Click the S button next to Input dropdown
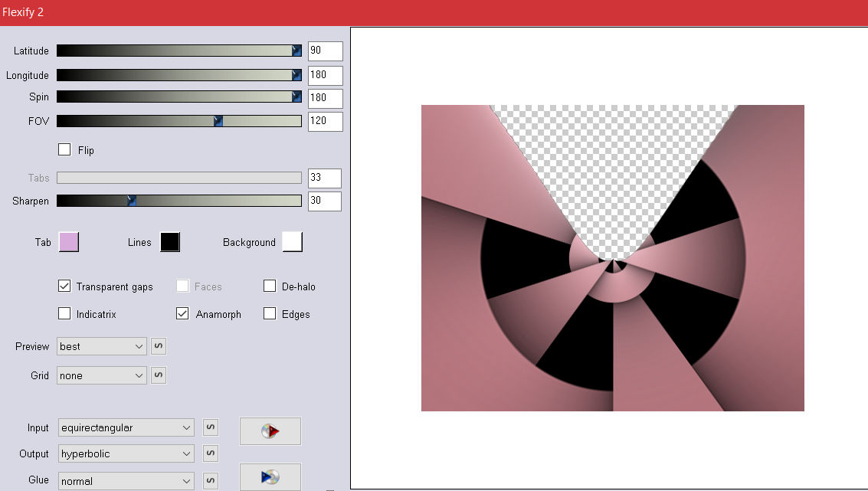 pyautogui.click(x=211, y=427)
